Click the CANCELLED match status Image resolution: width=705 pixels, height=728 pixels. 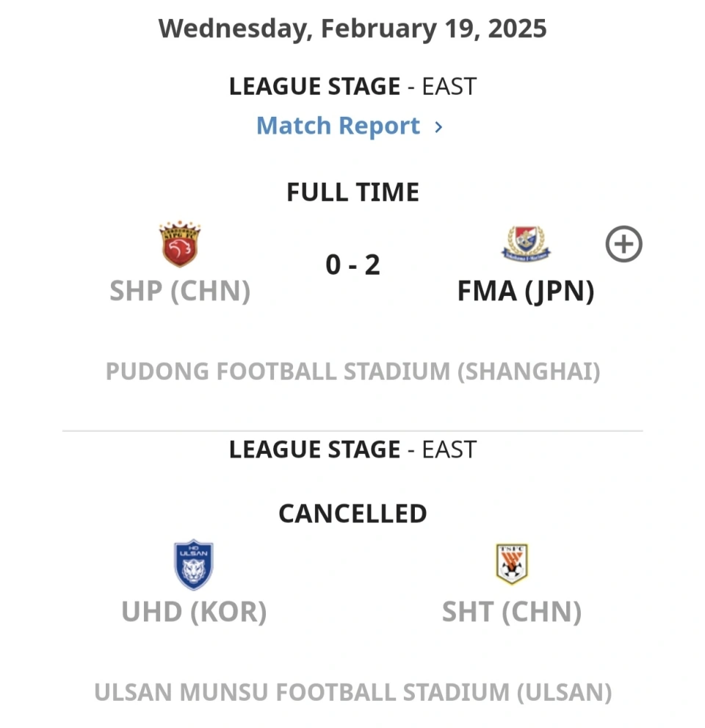[352, 513]
